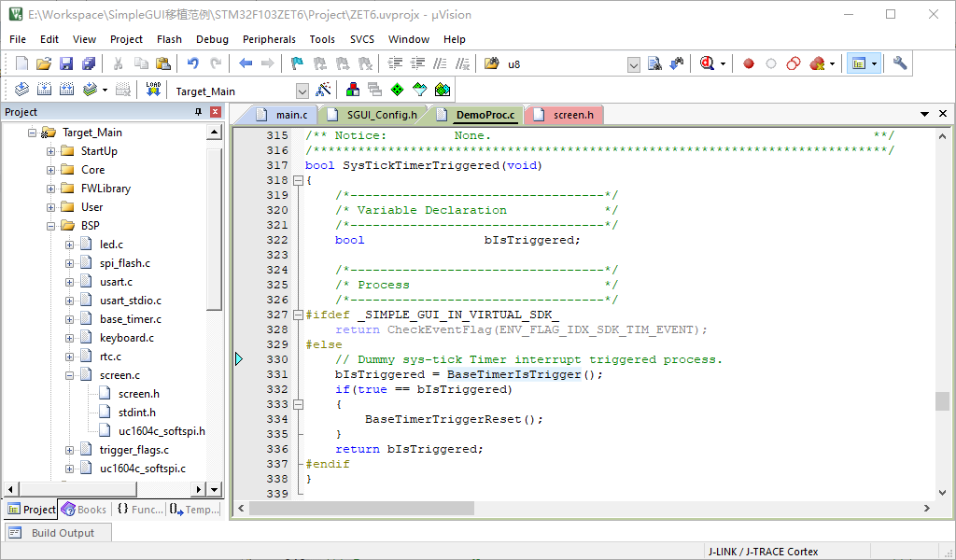
Task: Open the debug search dropdown arrow
Action: coord(724,64)
